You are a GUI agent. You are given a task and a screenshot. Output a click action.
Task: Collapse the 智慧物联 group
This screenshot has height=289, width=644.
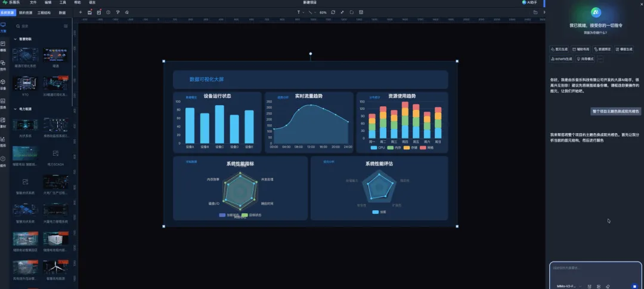15,39
